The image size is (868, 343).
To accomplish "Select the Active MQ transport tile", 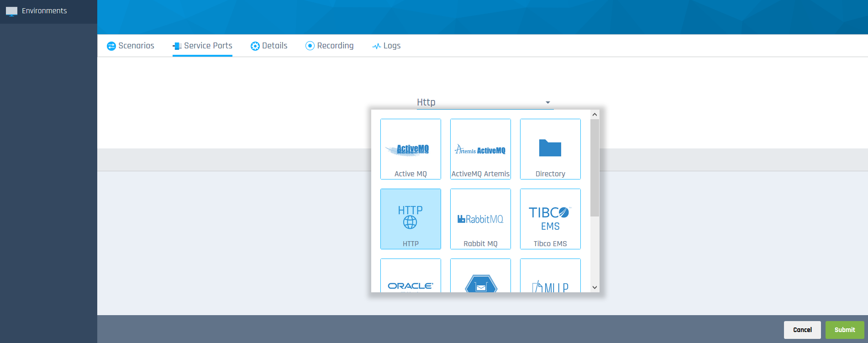I will point(410,149).
